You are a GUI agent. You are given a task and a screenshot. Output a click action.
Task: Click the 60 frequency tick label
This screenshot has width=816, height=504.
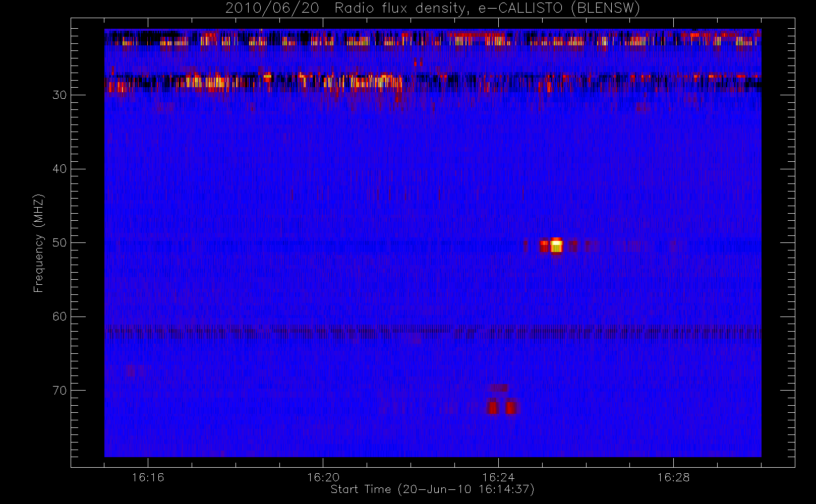tap(60, 317)
